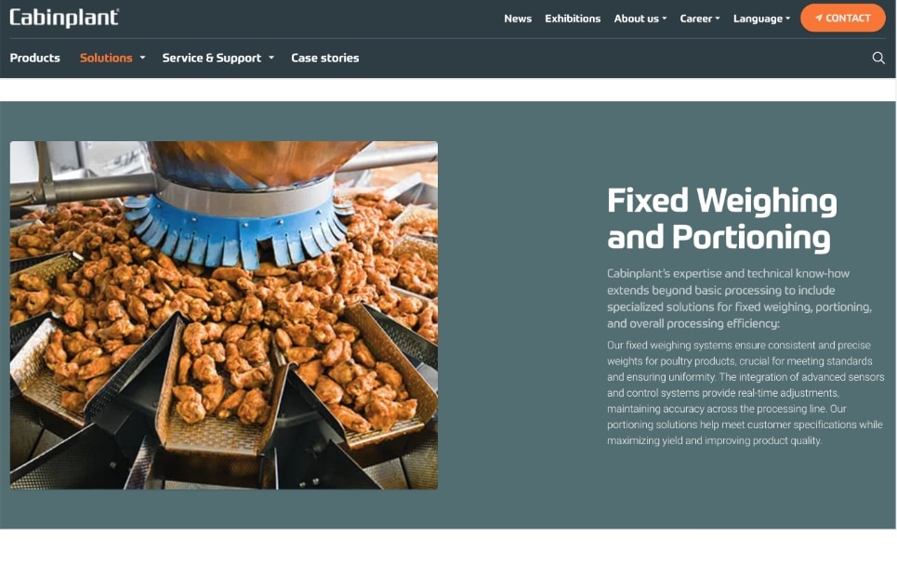Image resolution: width=897 pixels, height=588 pixels.
Task: Open the About us dropdown
Action: click(640, 19)
